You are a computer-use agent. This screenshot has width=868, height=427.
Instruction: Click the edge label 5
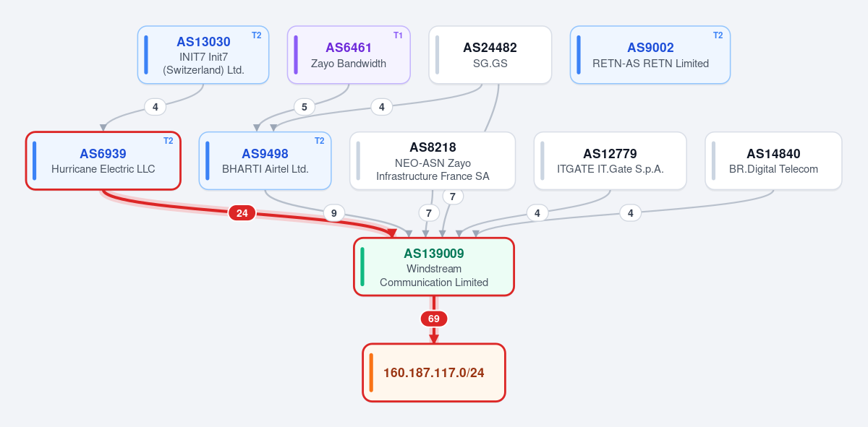305,107
